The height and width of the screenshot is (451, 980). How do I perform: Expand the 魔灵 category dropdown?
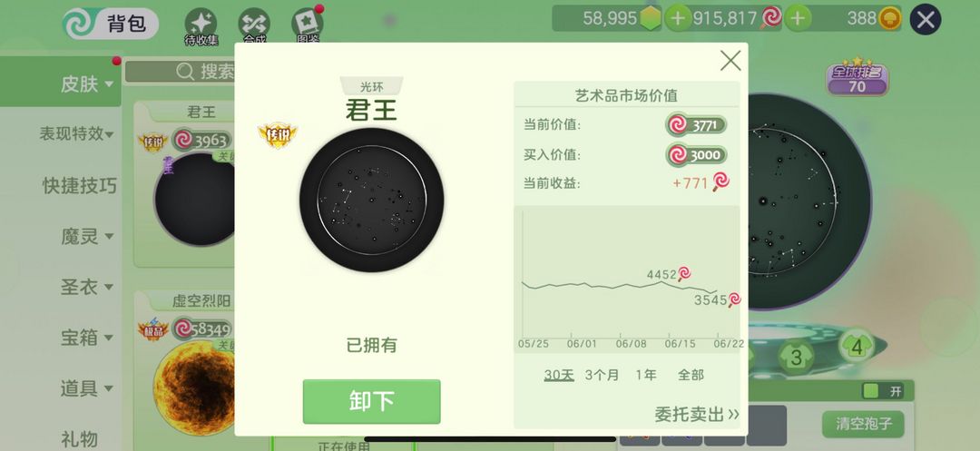pos(86,236)
